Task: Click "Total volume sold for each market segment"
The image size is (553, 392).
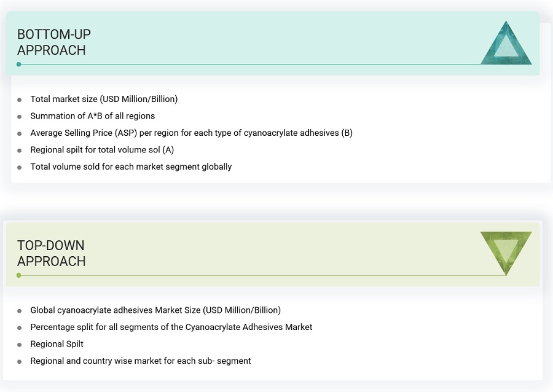Action: tap(131, 167)
